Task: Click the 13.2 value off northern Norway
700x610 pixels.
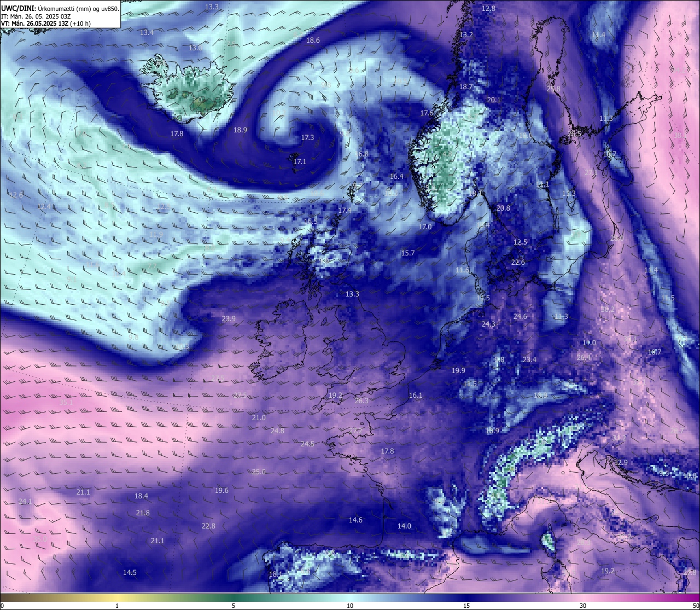Action: [x=466, y=35]
